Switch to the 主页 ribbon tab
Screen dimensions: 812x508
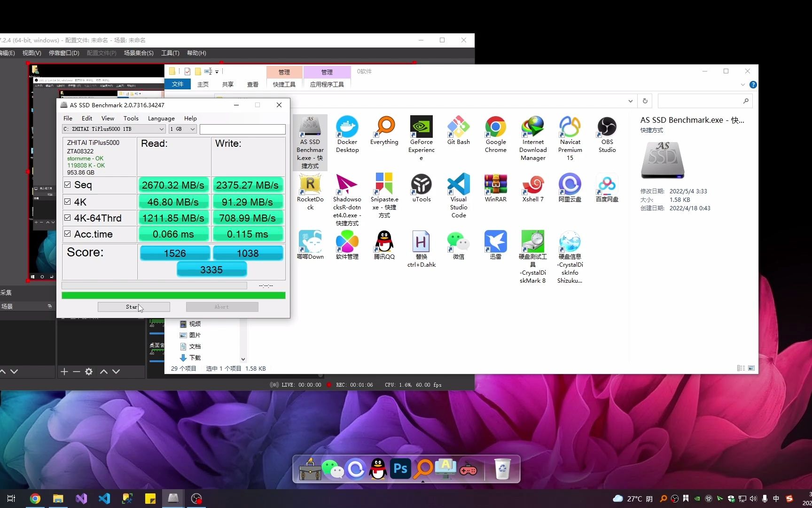point(203,84)
